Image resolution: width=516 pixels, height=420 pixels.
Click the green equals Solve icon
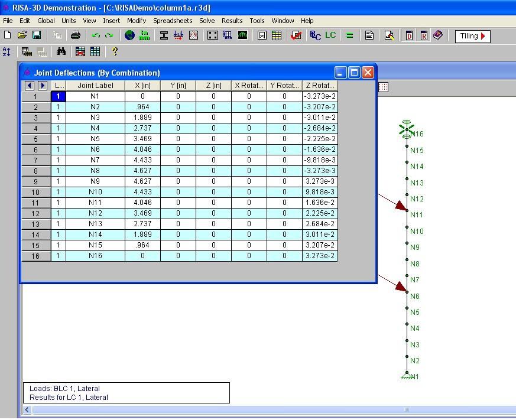[x=349, y=35]
